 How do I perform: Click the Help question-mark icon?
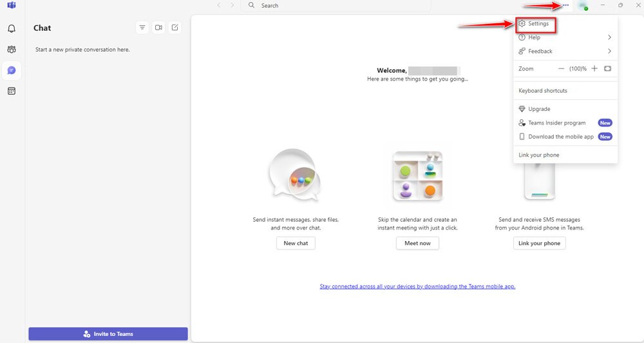coord(522,37)
